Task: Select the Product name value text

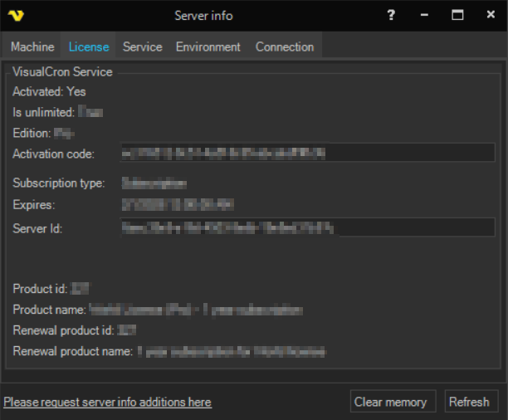Action: [x=196, y=310]
